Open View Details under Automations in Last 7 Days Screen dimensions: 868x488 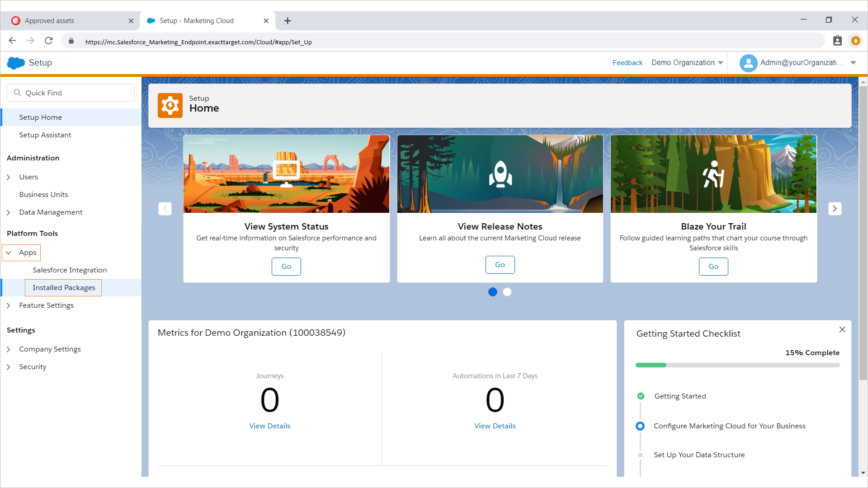[495, 426]
